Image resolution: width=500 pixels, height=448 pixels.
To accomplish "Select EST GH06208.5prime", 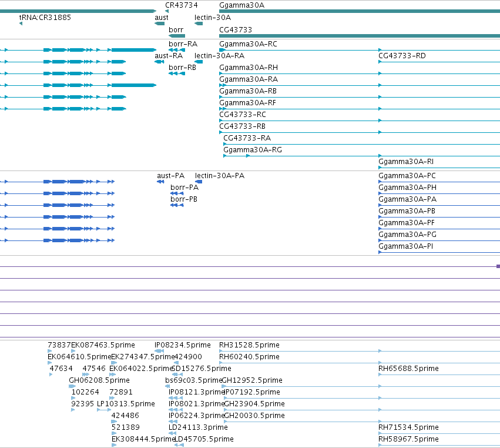I will coord(99,380).
